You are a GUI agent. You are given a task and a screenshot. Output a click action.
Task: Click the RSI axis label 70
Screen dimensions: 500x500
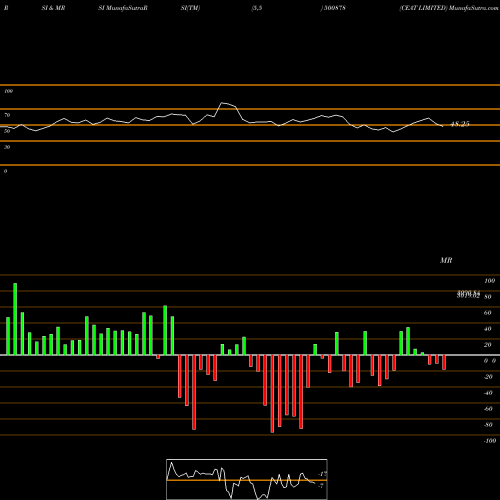click(7, 115)
